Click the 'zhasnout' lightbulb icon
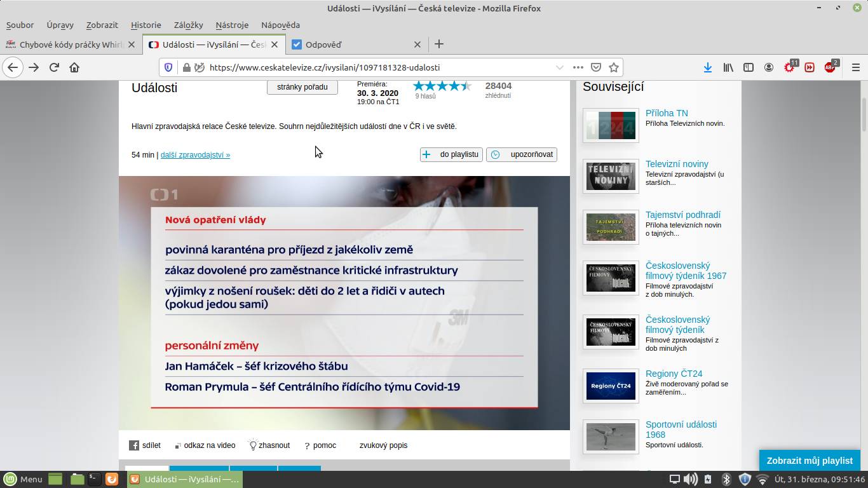The image size is (868, 488). (x=253, y=445)
